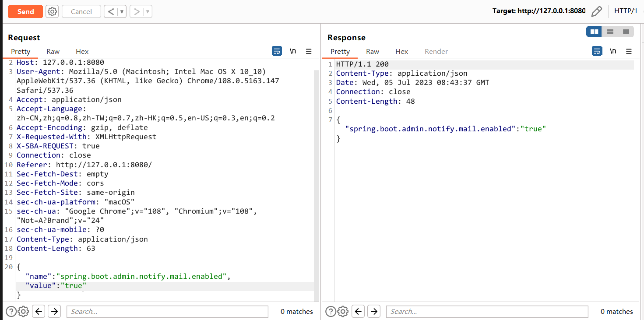Screen dimensions: 644x320
Task: Click the X-Requested-With header line
Action: (87, 137)
